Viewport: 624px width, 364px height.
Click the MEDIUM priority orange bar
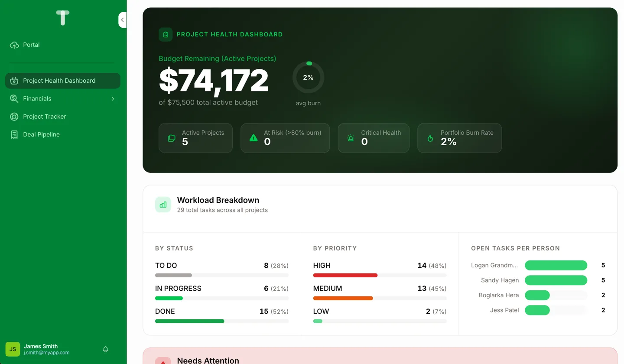(x=343, y=298)
